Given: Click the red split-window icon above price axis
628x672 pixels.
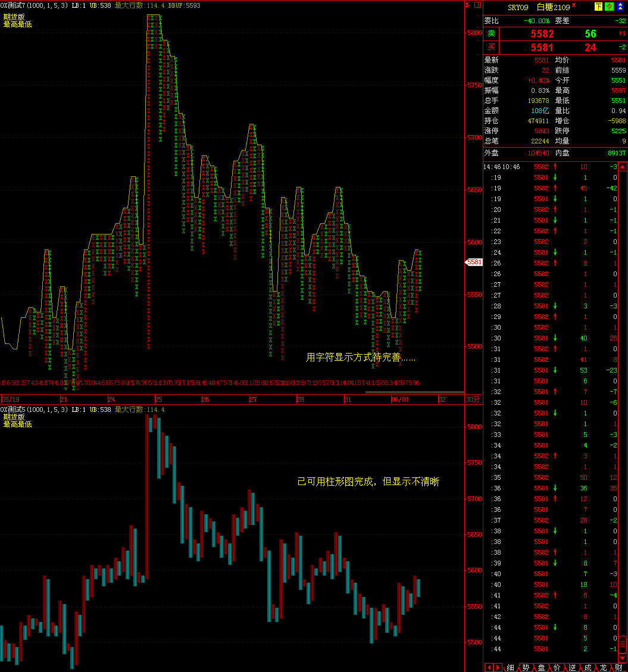Looking at the screenshot, I should click(477, 5).
